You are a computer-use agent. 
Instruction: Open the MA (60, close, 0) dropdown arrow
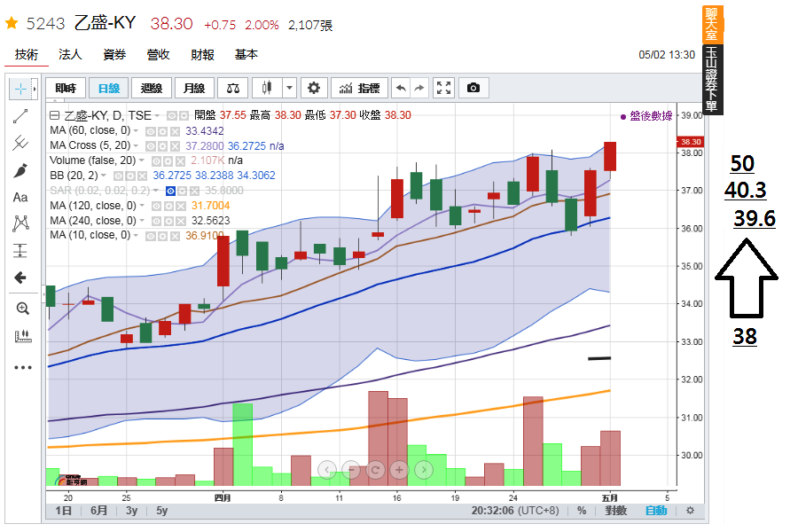point(136,131)
